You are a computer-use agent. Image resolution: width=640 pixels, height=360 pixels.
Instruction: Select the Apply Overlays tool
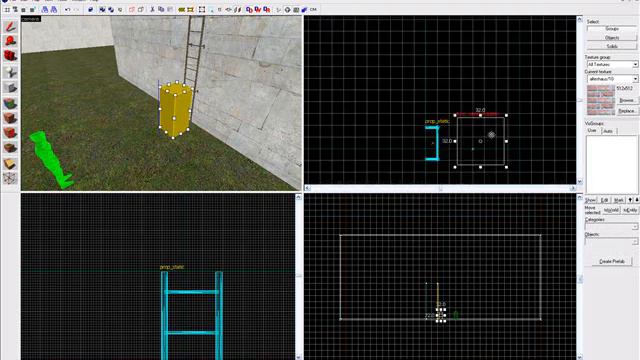click(x=10, y=148)
